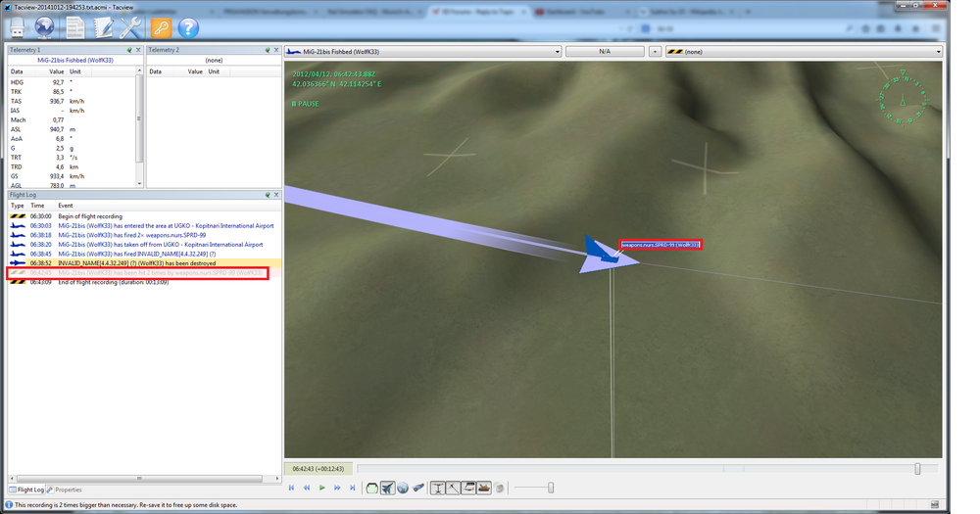Click the small icon at status bar right end

click(x=935, y=504)
